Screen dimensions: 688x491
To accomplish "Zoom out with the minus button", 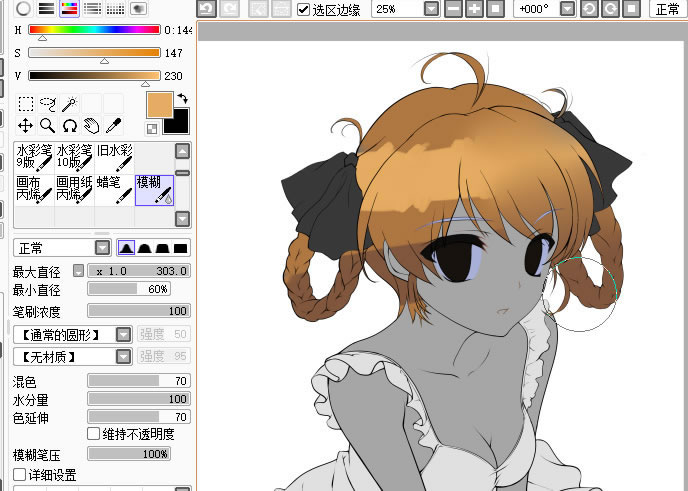I will [453, 9].
